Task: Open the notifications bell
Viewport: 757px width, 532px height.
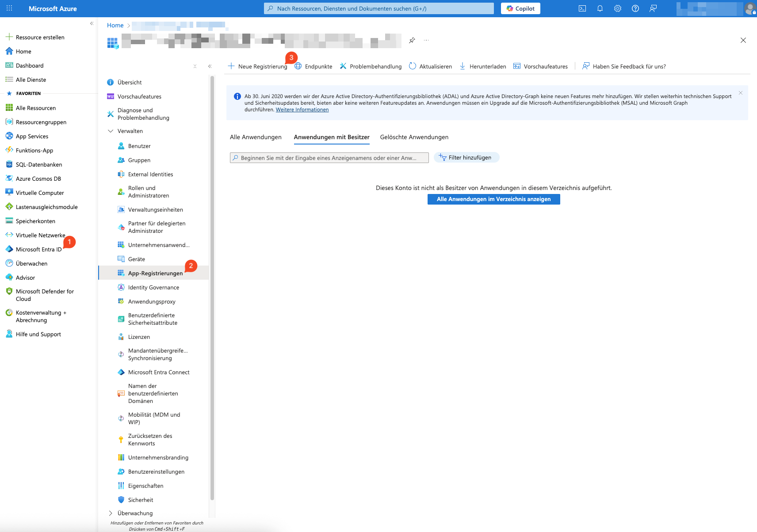Action: (x=600, y=8)
